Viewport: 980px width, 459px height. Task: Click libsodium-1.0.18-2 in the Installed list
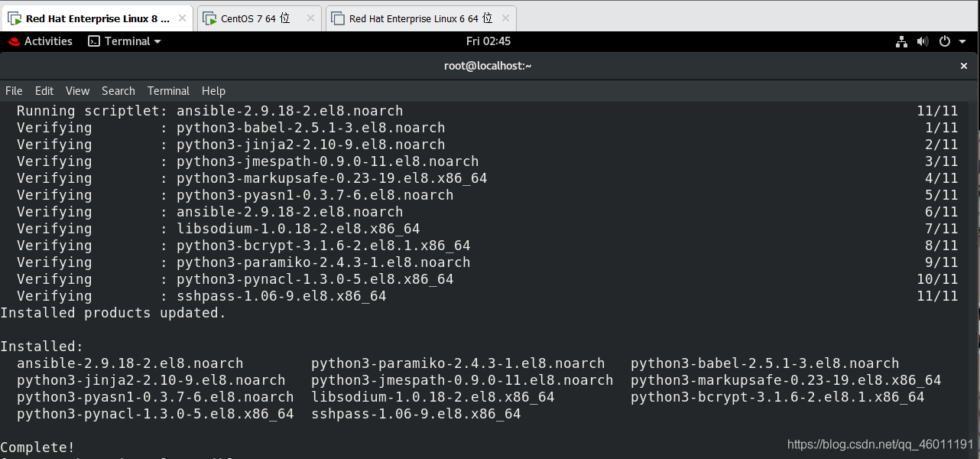click(x=433, y=397)
